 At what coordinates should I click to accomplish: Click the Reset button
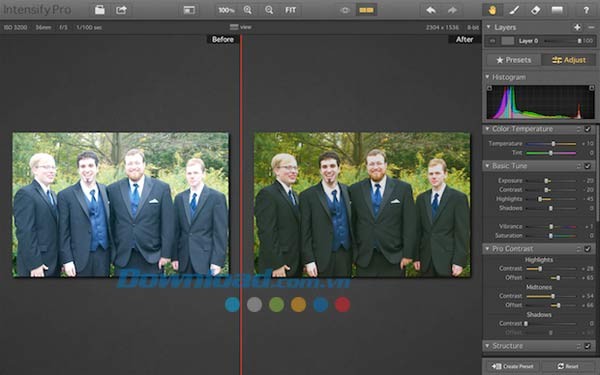click(x=568, y=366)
